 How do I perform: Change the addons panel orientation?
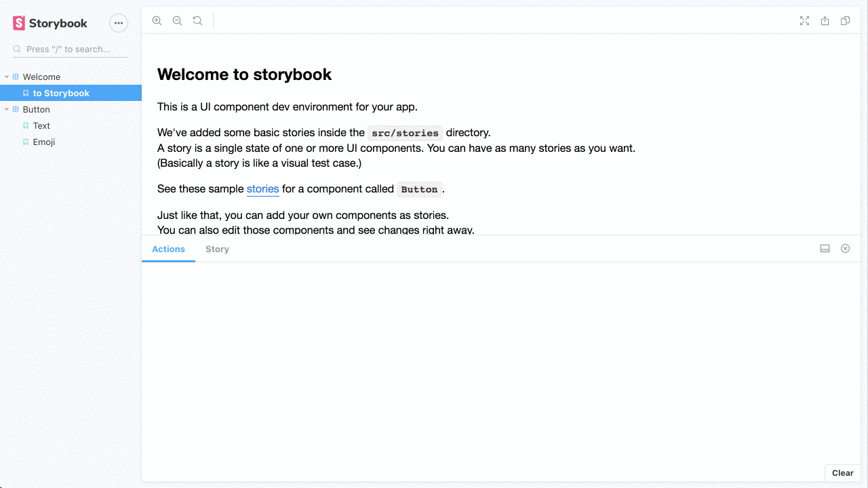(x=825, y=248)
